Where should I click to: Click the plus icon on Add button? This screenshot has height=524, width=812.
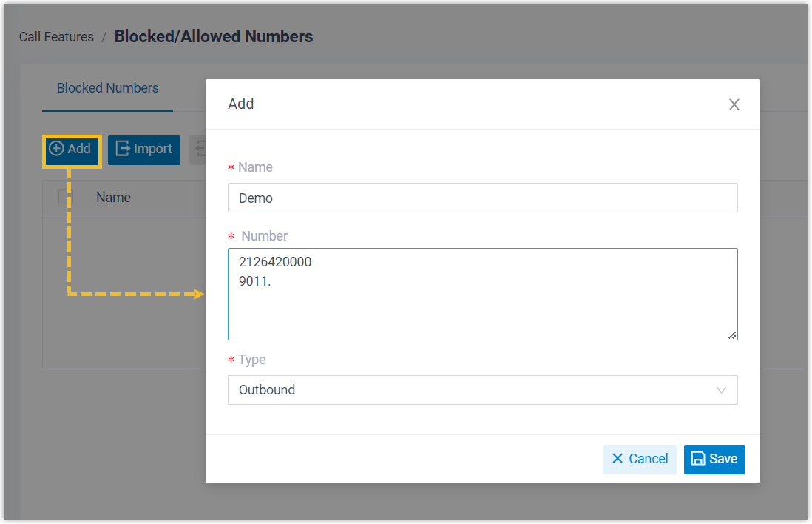point(56,149)
